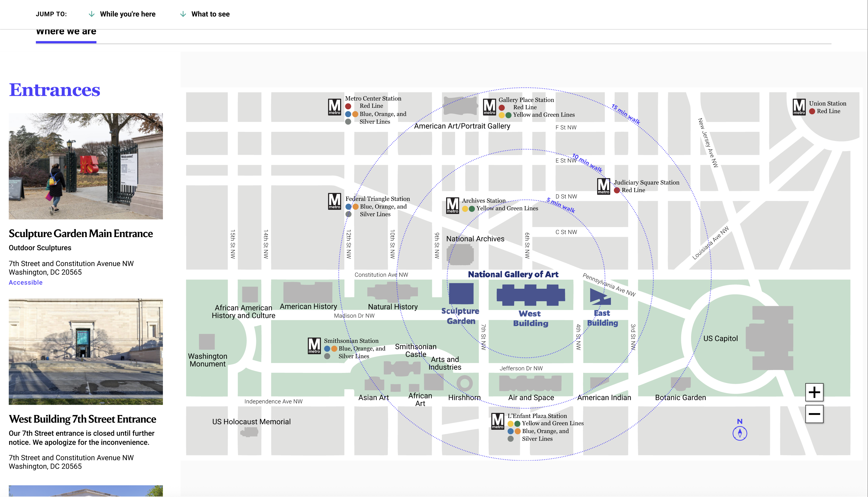Image resolution: width=868 pixels, height=497 pixels.
Task: Click the Union Station metro icon
Action: [x=799, y=107]
